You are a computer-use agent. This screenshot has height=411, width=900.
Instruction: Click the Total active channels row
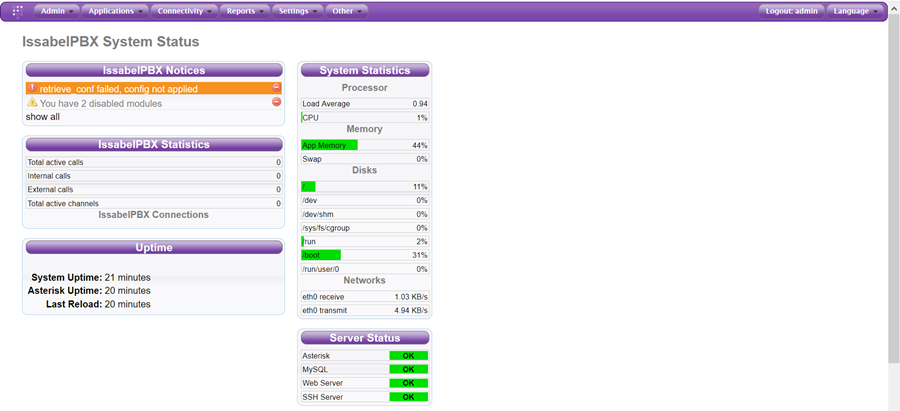click(154, 203)
